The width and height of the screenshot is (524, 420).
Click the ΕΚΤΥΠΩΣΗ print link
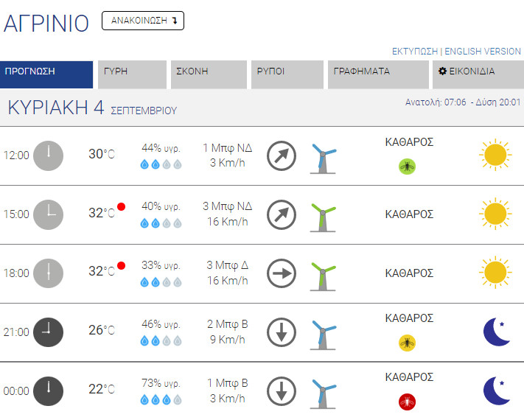(x=415, y=52)
